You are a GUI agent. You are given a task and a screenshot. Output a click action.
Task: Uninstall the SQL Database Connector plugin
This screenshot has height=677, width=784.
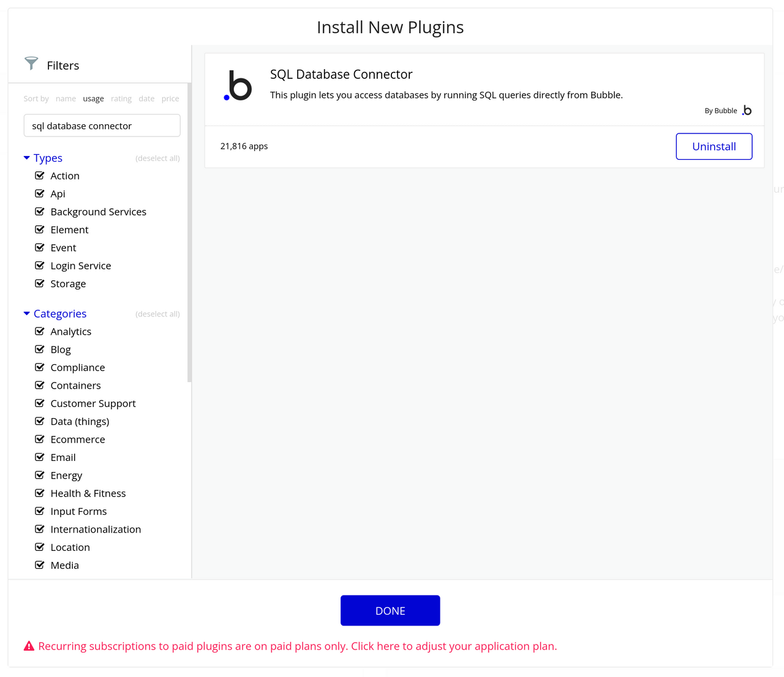click(714, 146)
